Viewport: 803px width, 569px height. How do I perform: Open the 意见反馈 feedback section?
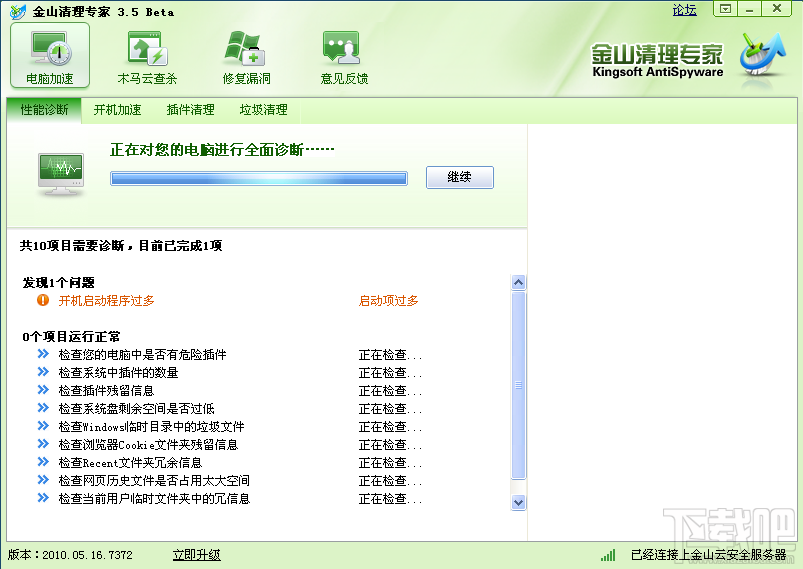[344, 57]
